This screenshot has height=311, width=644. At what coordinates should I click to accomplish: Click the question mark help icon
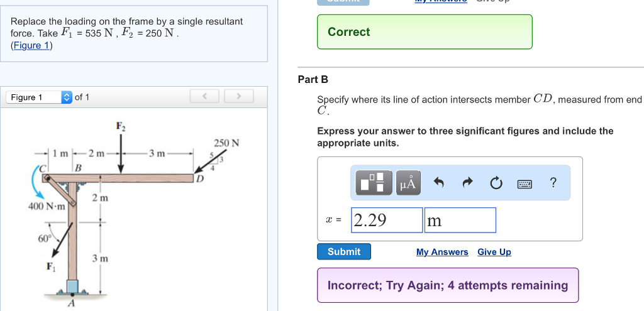553,183
